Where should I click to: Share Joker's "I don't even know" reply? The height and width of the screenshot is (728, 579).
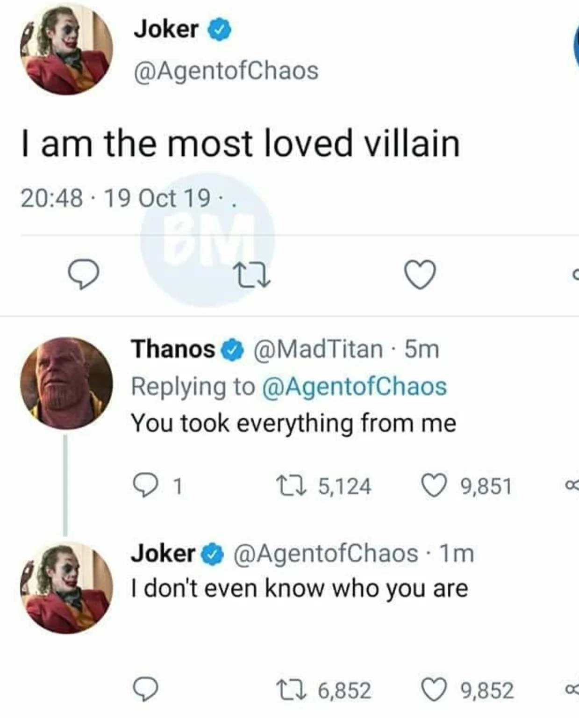point(572,690)
